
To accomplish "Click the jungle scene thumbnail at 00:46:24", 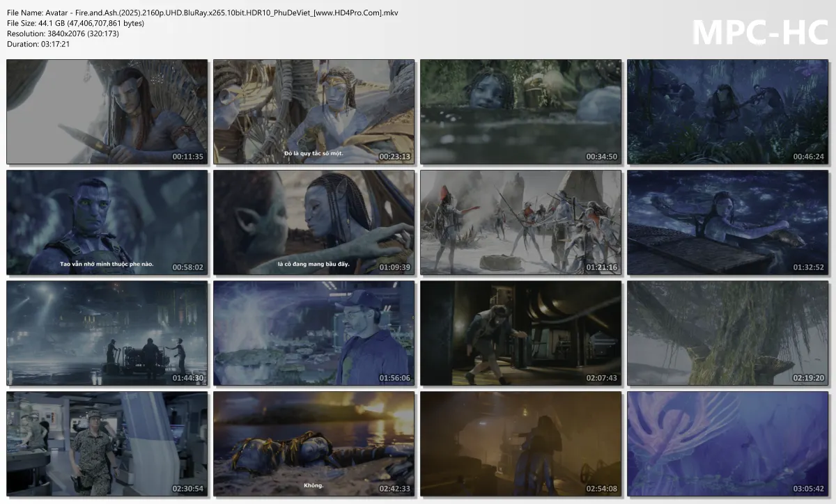I will pyautogui.click(x=728, y=111).
